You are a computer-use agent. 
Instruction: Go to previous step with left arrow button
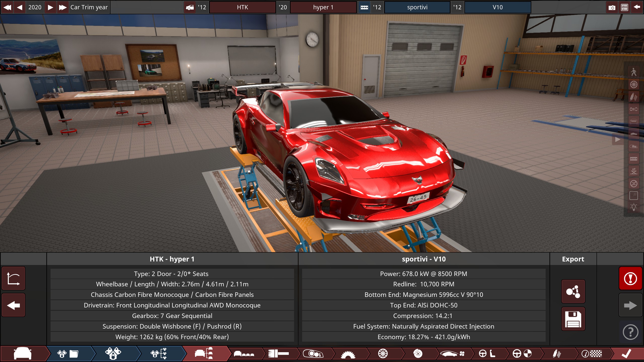coord(13,305)
